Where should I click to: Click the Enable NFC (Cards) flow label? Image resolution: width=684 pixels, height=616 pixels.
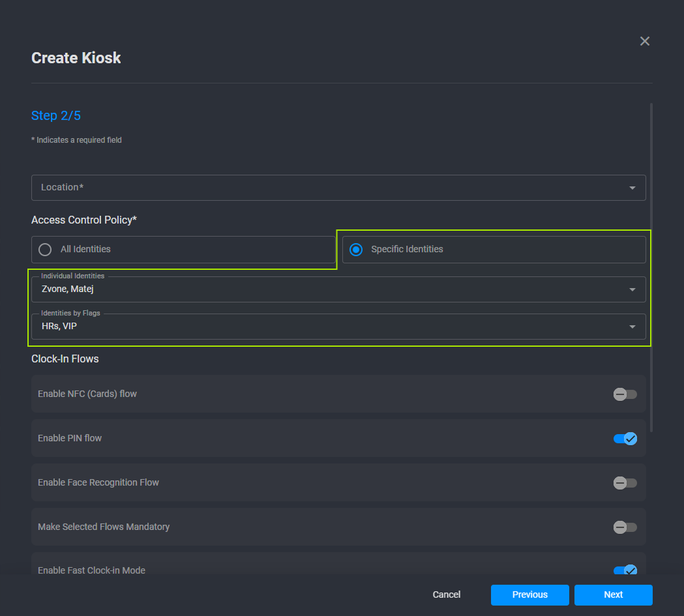[87, 394]
